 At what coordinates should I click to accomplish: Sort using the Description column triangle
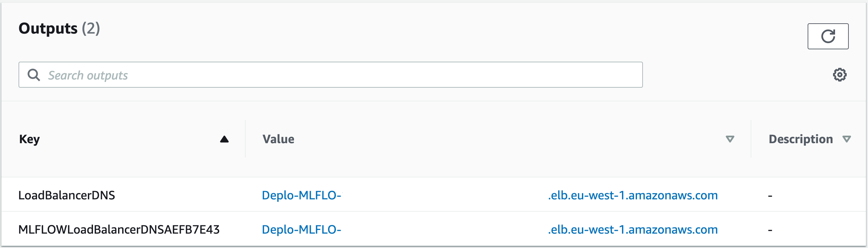[847, 139]
